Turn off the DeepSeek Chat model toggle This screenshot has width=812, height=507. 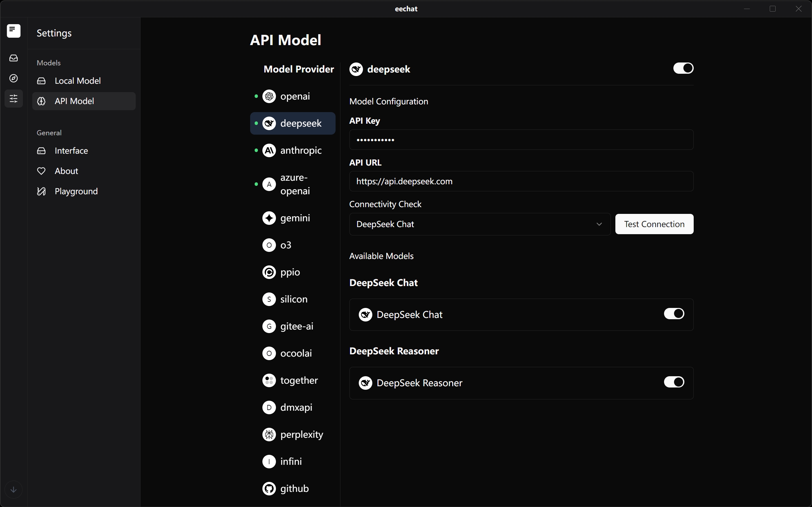click(x=673, y=314)
